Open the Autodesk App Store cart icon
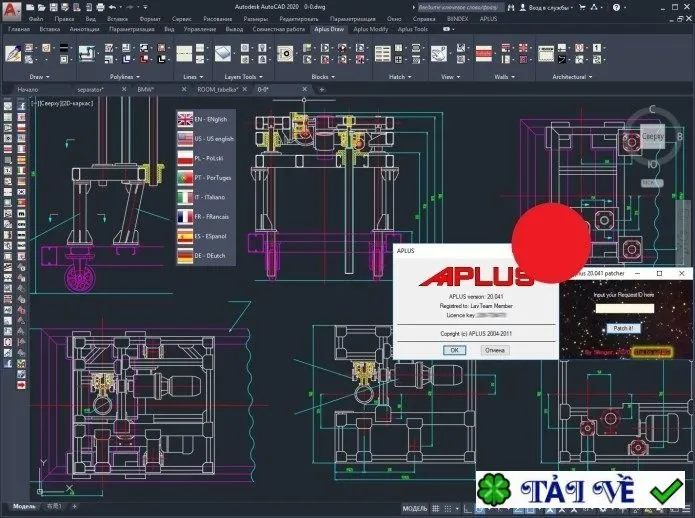 click(582, 7)
